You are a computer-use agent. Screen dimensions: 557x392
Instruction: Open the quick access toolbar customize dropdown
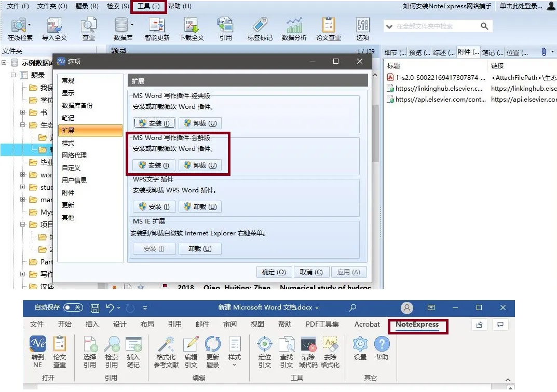pyautogui.click(x=145, y=308)
